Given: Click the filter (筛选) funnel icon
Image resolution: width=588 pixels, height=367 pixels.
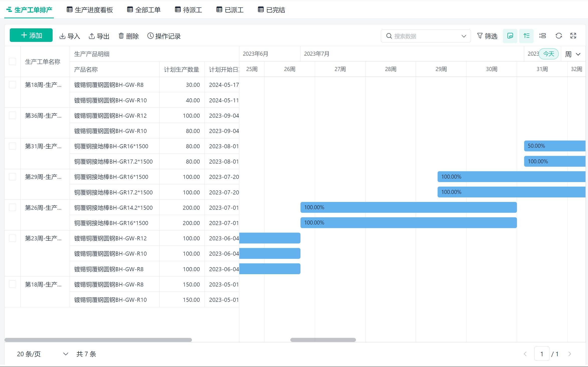Looking at the screenshot, I should (x=480, y=36).
